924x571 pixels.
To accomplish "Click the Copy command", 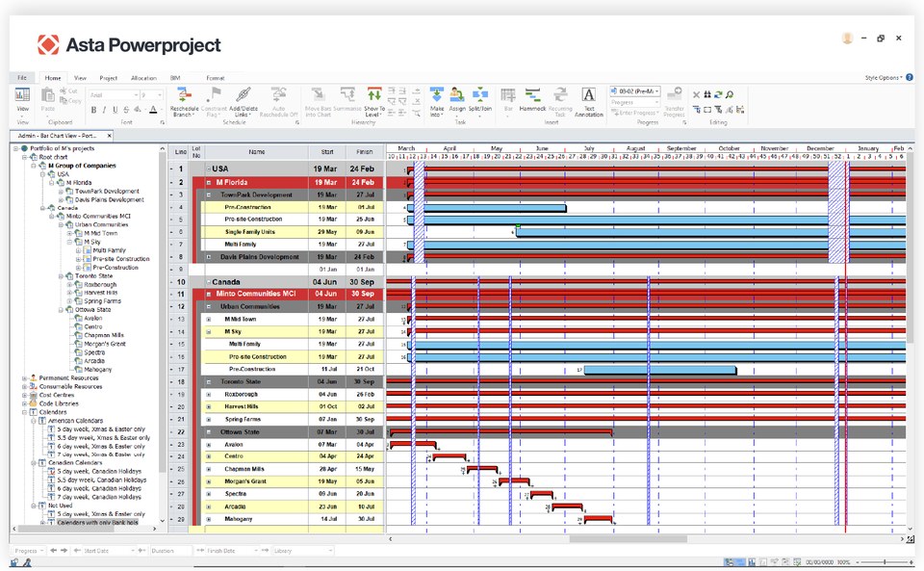I will (x=70, y=100).
